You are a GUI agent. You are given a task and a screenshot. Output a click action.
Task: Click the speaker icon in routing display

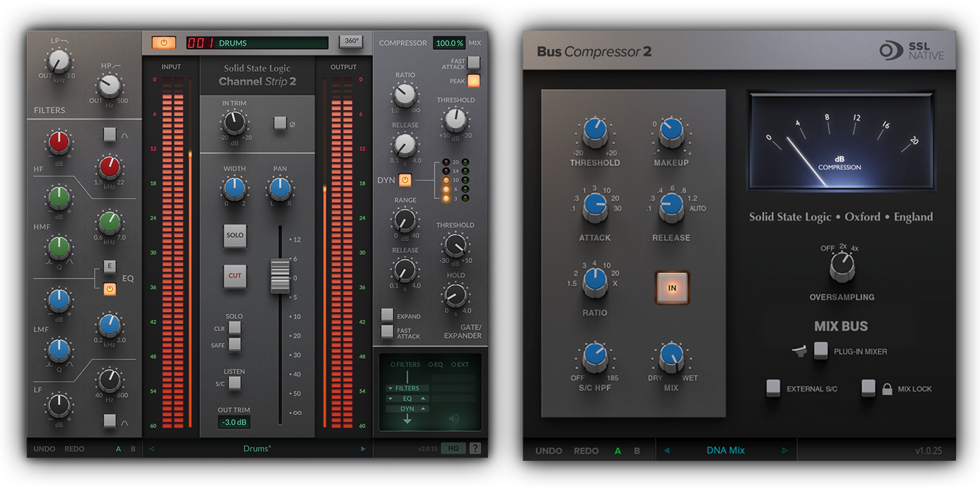coord(454,418)
